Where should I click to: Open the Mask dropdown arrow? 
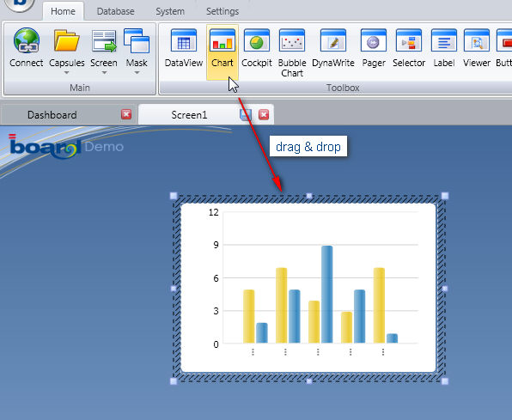[137, 72]
